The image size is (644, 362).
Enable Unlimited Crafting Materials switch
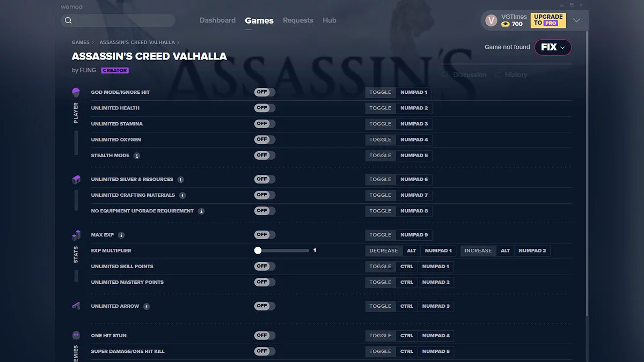click(265, 195)
